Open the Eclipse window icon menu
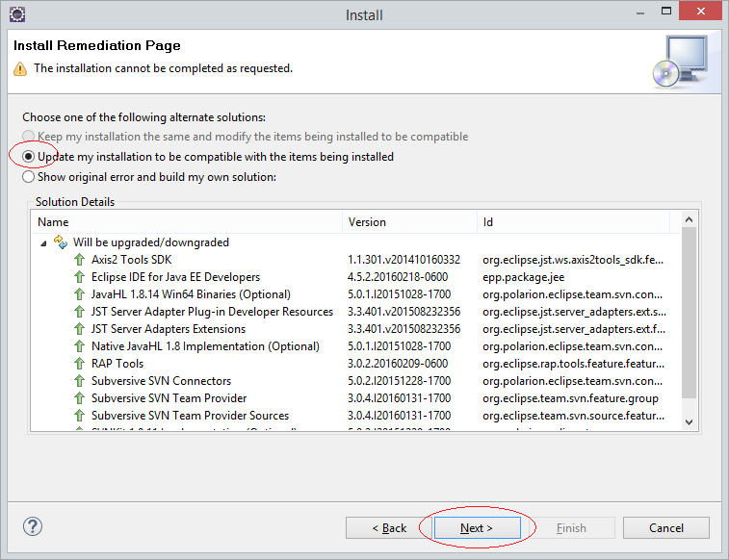 17,14
